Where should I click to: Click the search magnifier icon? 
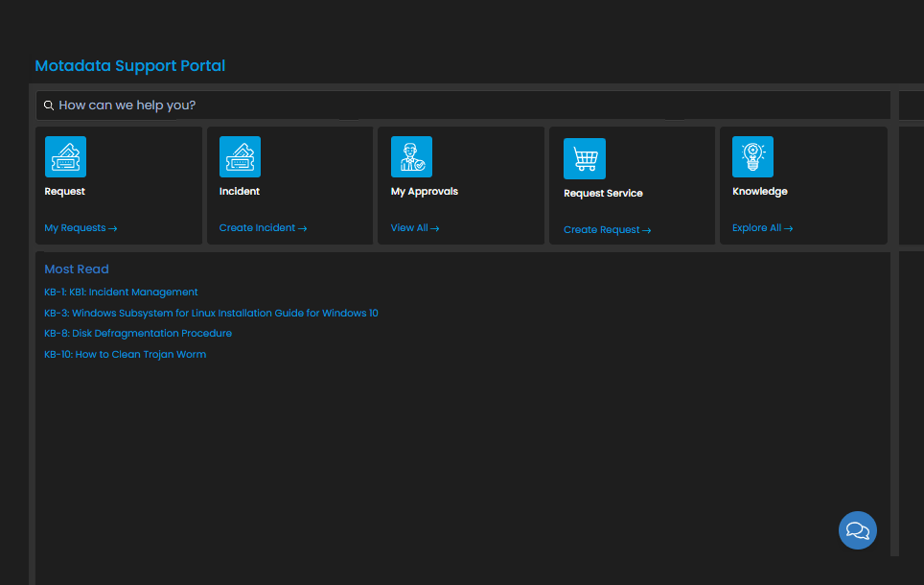coord(49,105)
